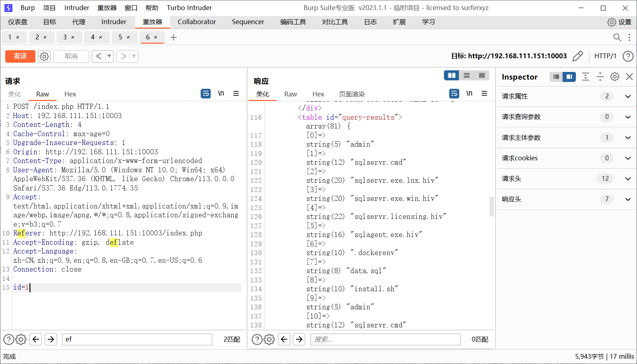Expand the 响应头 section
This screenshot has width=637, height=364.
coord(628,199)
